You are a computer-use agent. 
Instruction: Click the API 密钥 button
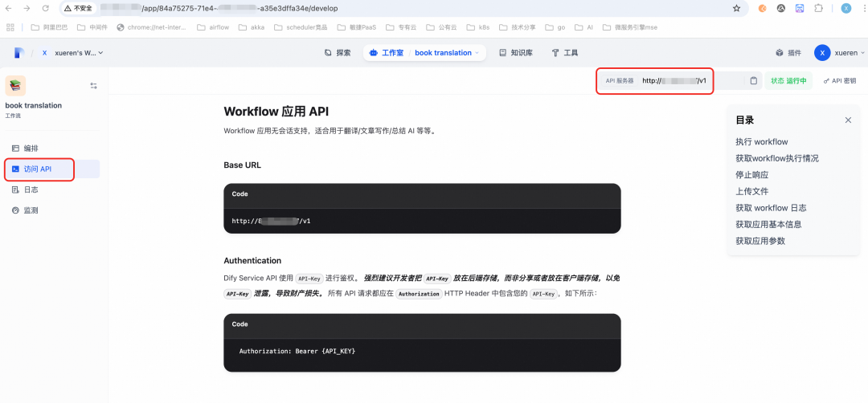tap(839, 81)
